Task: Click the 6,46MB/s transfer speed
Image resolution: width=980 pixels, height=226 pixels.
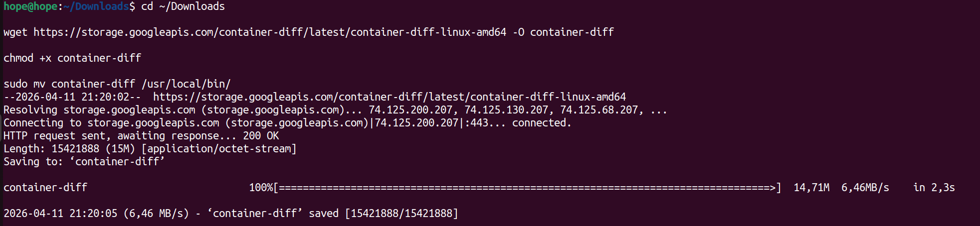Action: click(x=865, y=188)
